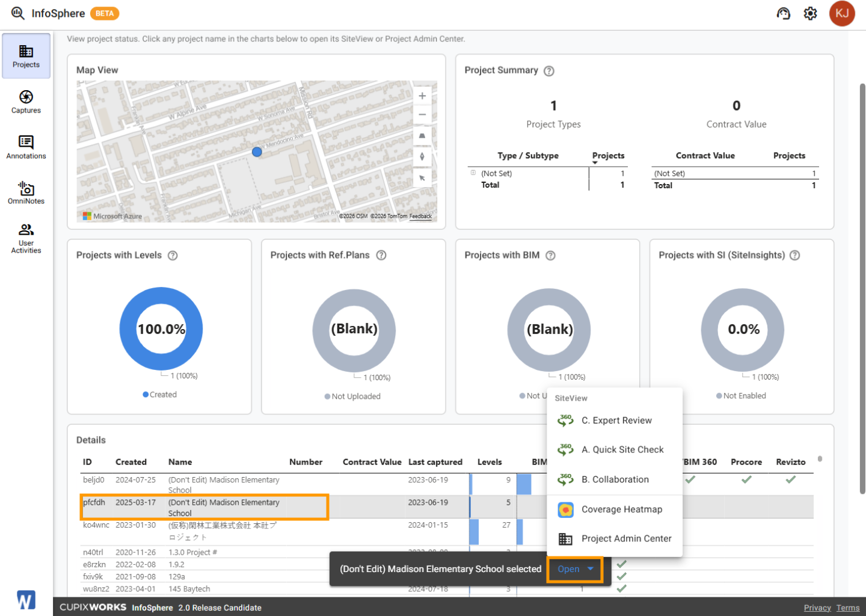Screen dimensions: 866x616
Task: Select the n40trl 1.3.0 Project # row
Action: point(448,552)
